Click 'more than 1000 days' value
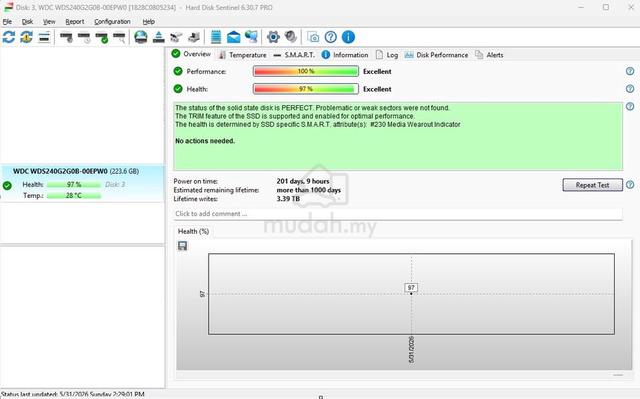The width and height of the screenshot is (640, 399). pos(309,190)
